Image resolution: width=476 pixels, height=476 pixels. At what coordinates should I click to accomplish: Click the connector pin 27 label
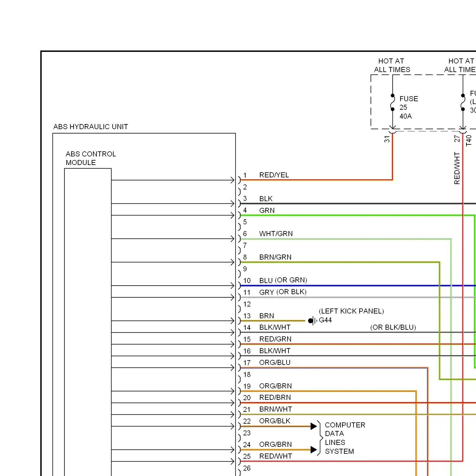point(457,139)
